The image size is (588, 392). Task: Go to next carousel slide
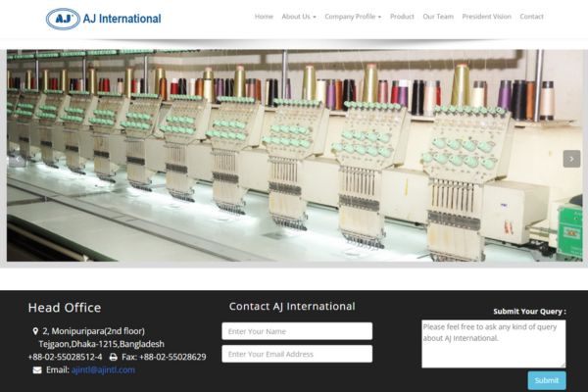571,159
